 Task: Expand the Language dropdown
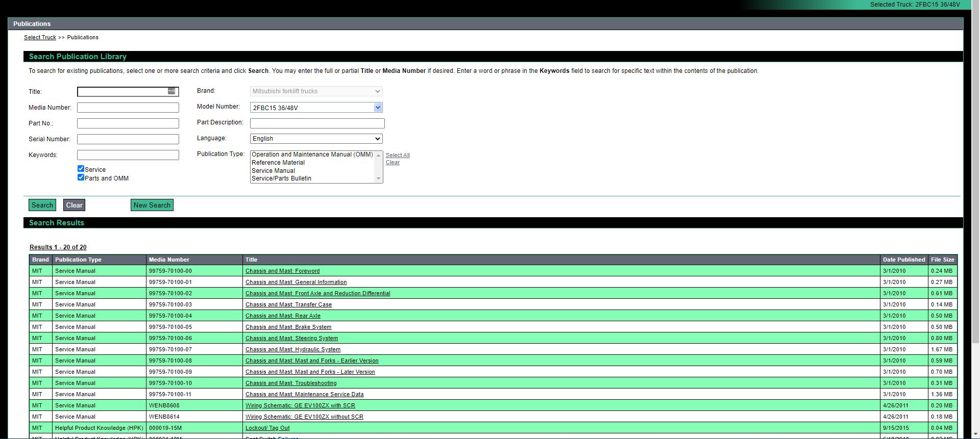pos(316,139)
